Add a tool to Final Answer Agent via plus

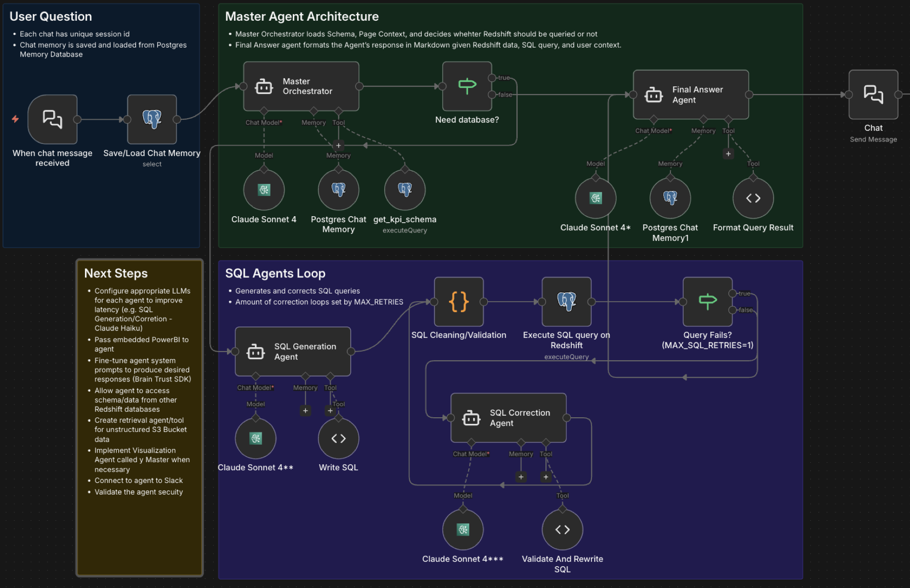click(x=729, y=154)
